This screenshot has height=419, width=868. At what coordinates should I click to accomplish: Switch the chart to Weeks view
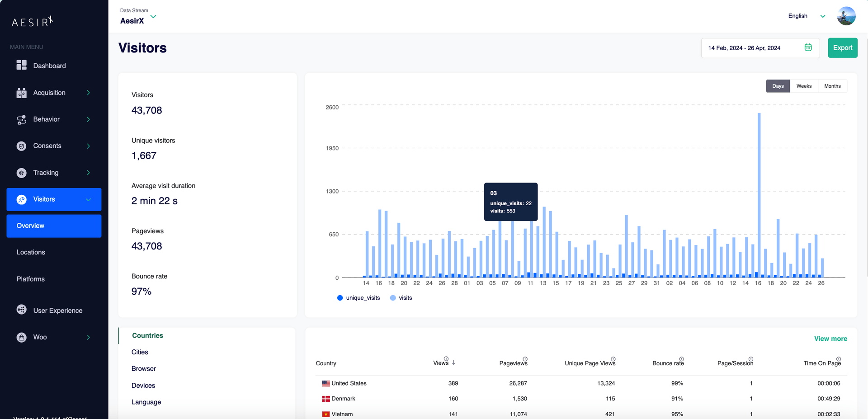click(x=804, y=86)
